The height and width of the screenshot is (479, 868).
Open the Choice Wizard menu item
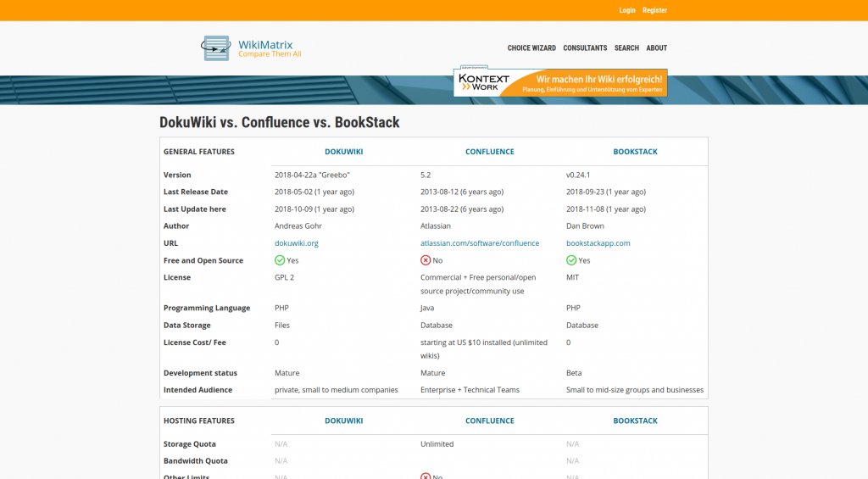click(x=531, y=48)
